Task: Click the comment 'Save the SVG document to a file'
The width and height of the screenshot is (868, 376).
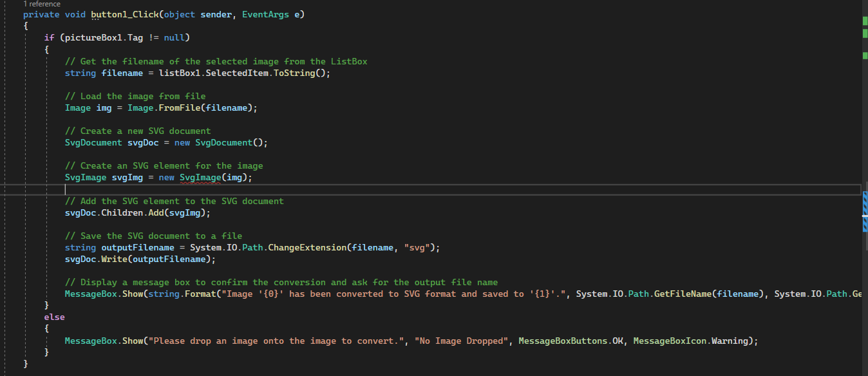Action: [161, 236]
